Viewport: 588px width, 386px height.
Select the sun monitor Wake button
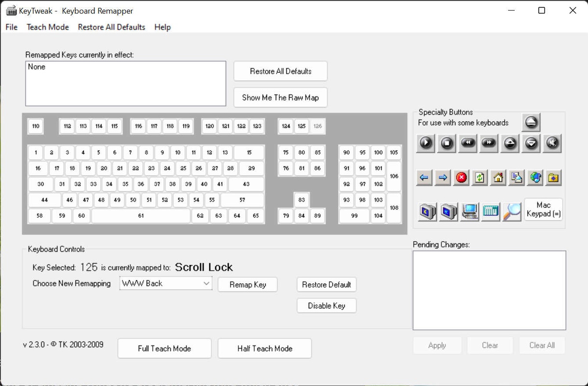point(449,212)
